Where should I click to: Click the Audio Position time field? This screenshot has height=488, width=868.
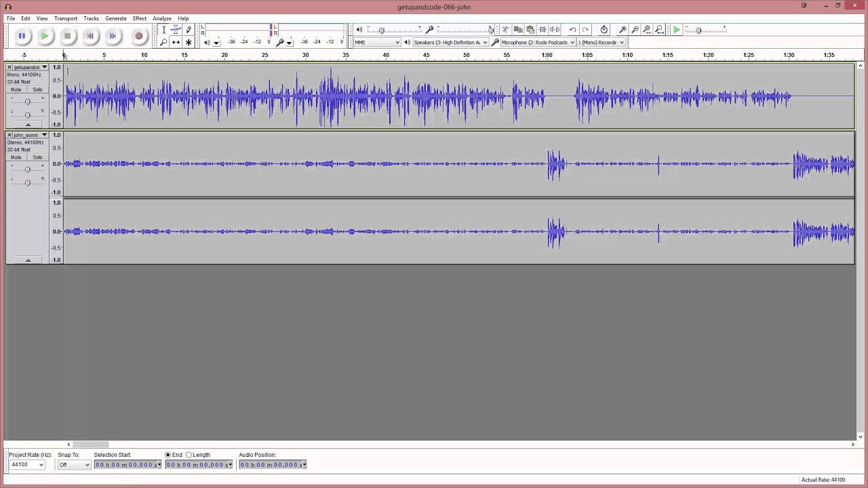[273, 464]
